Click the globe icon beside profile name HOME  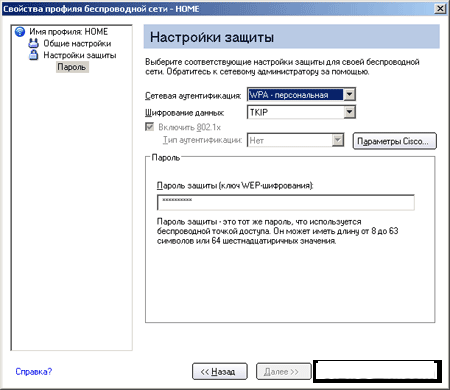tap(20, 32)
